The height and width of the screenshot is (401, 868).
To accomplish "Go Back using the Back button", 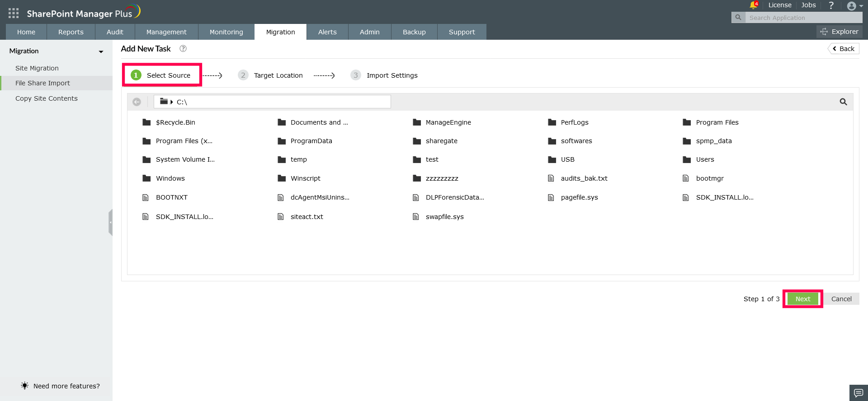I will pos(844,49).
